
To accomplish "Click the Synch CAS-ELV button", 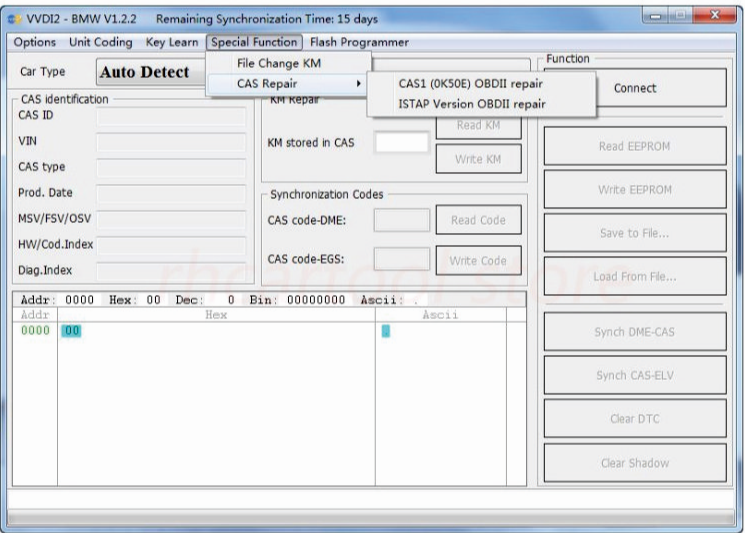I will tap(635, 375).
